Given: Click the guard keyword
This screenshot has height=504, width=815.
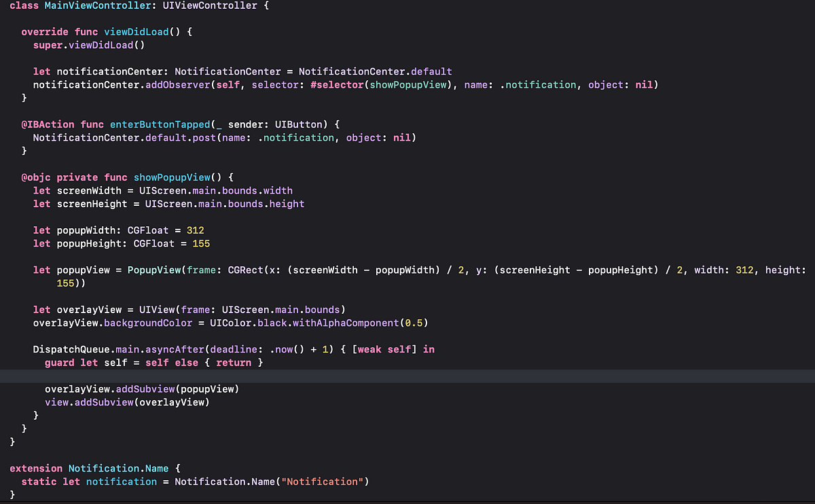Looking at the screenshot, I should [58, 362].
